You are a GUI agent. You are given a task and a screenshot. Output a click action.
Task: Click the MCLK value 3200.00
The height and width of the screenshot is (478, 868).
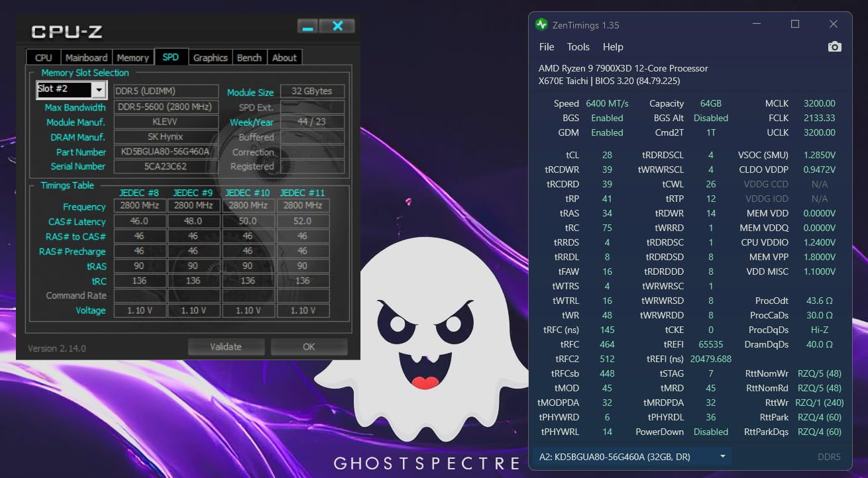pyautogui.click(x=819, y=103)
